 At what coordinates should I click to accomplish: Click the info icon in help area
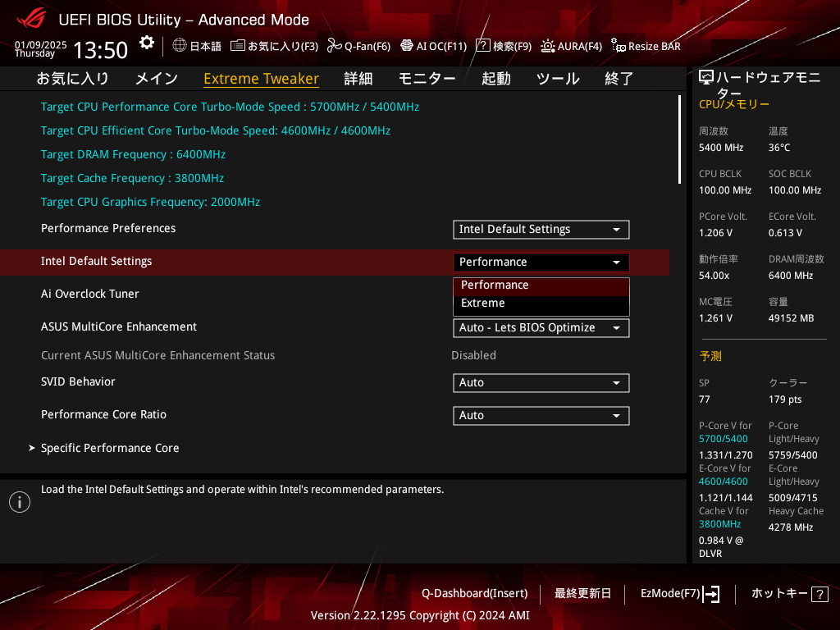[x=20, y=502]
